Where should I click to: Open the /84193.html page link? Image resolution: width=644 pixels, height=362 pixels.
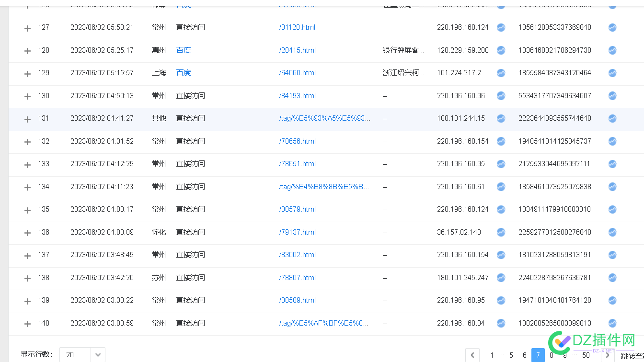(x=297, y=96)
